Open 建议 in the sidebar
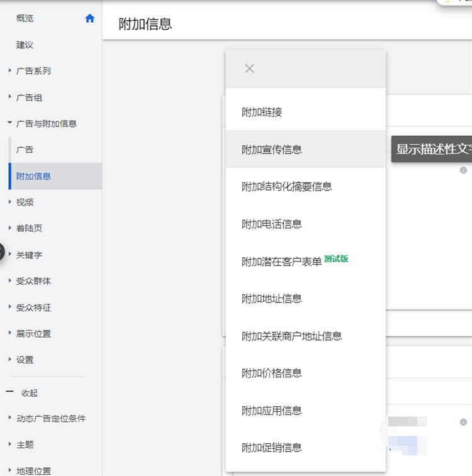 point(25,45)
